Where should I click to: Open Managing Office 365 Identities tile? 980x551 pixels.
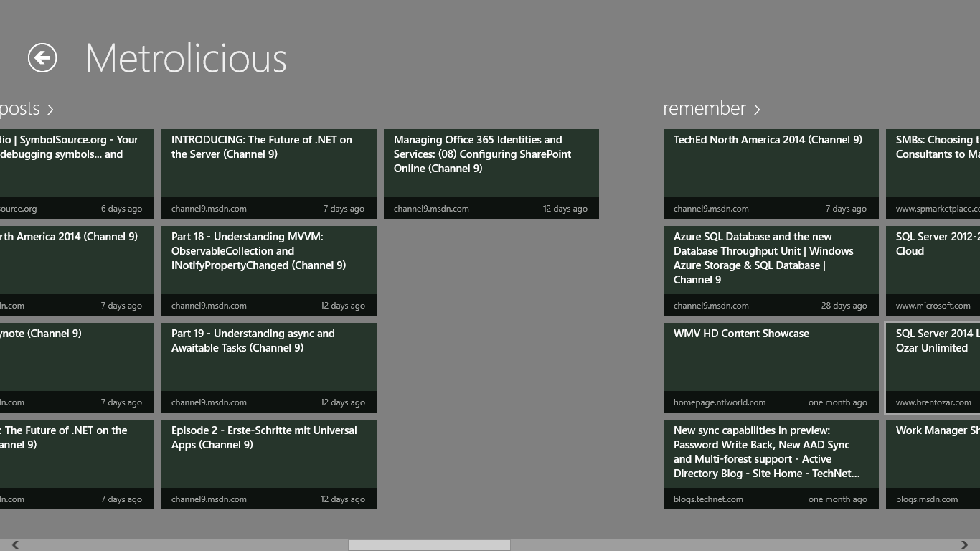[x=491, y=174]
